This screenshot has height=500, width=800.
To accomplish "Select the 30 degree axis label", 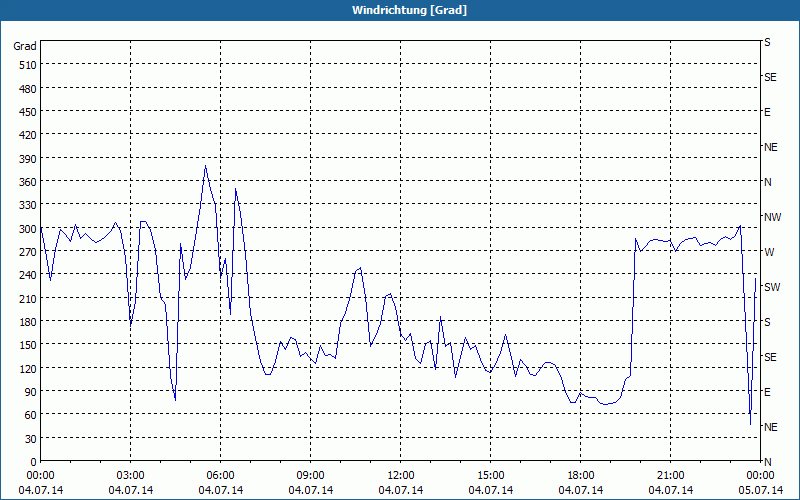I will (31, 439).
